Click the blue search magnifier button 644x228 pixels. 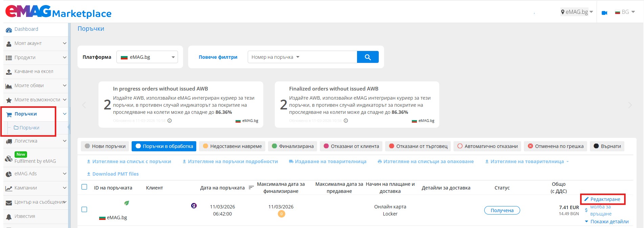(368, 57)
